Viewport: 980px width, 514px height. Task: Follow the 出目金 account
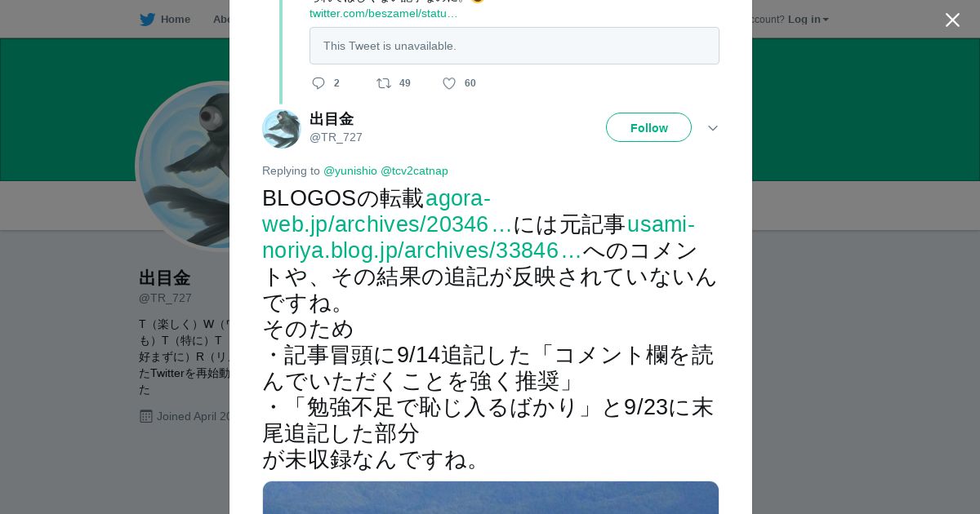click(x=648, y=127)
